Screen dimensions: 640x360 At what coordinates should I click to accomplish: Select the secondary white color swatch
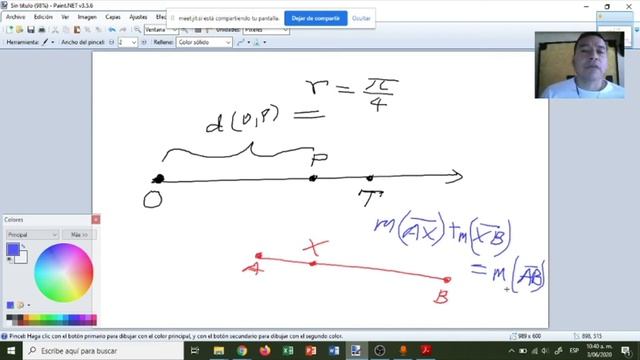[22, 258]
